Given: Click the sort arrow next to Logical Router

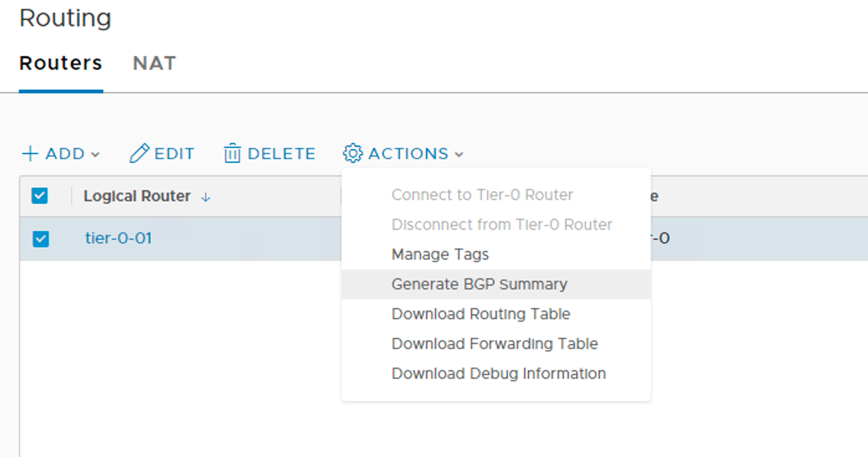Looking at the screenshot, I should 206,197.
